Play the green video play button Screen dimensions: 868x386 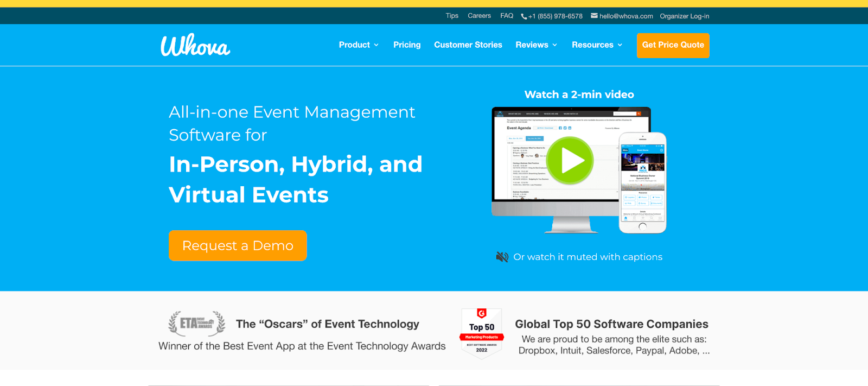tap(570, 160)
